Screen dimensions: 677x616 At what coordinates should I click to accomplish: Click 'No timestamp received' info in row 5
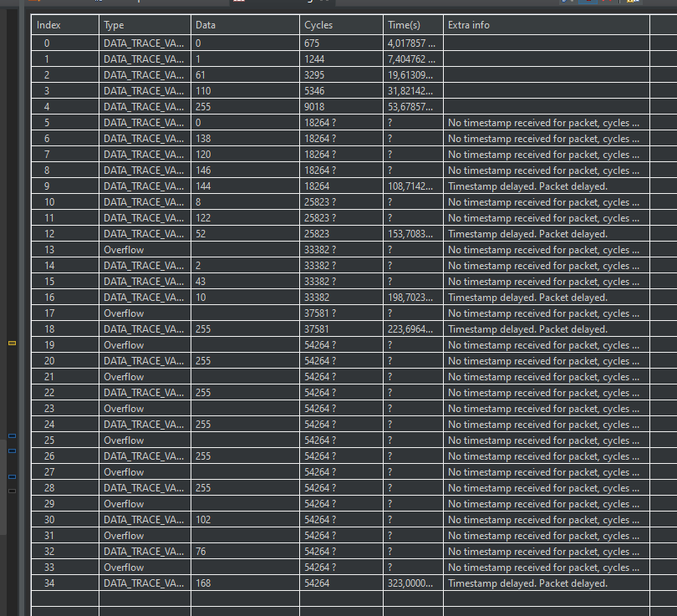click(x=546, y=123)
